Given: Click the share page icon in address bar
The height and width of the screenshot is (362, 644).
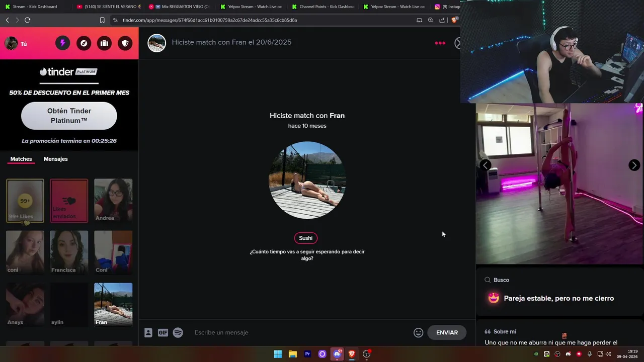Looking at the screenshot, I should tap(442, 20).
